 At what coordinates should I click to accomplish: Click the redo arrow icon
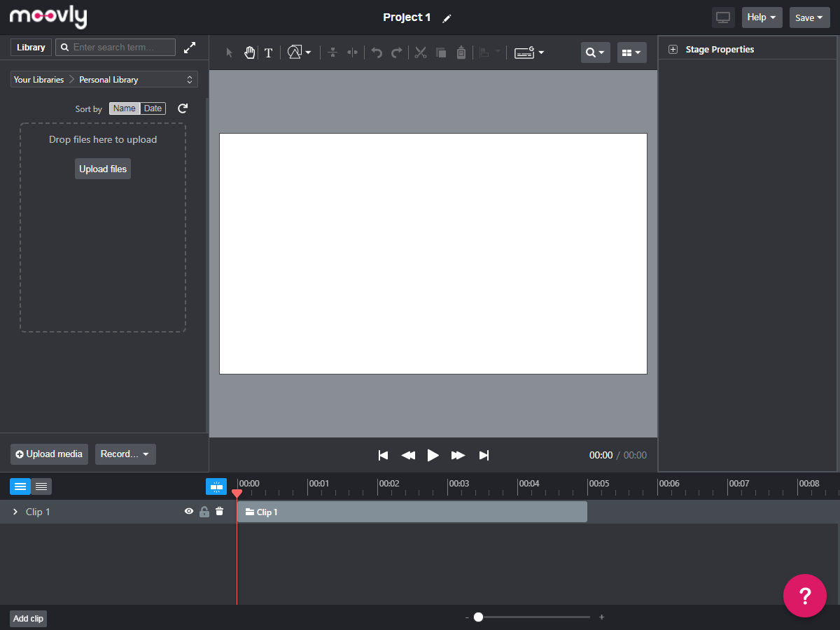(396, 52)
